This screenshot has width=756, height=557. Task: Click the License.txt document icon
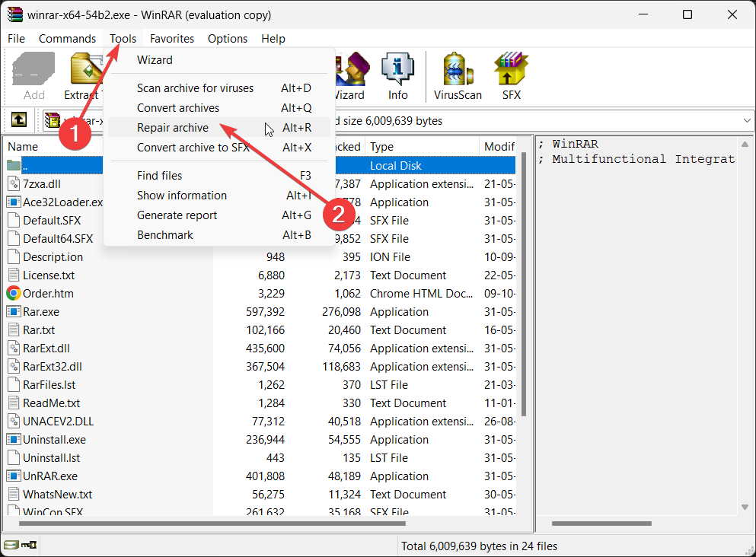click(14, 275)
